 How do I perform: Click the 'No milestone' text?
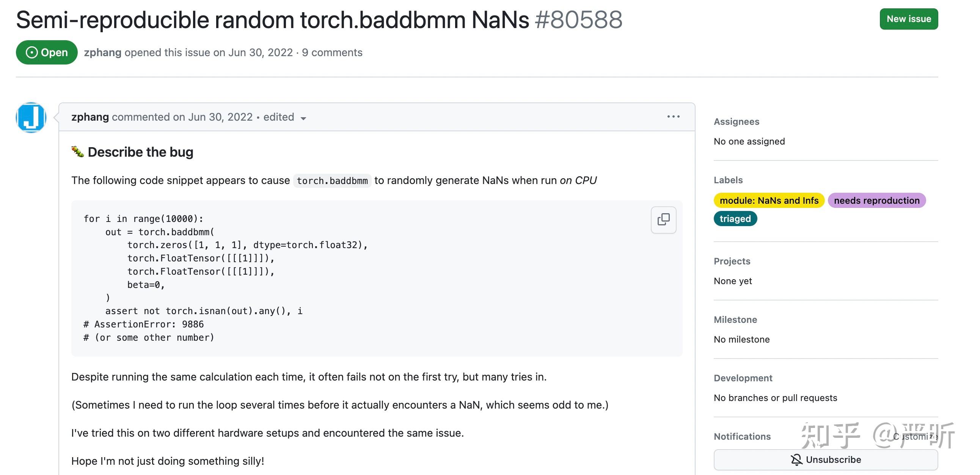[x=741, y=340]
